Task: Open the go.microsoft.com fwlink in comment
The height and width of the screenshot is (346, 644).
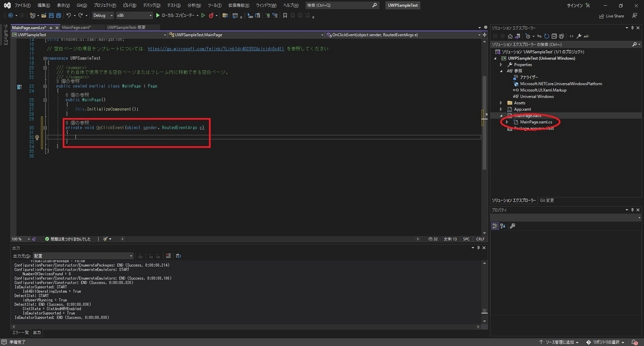Action: click(216, 49)
